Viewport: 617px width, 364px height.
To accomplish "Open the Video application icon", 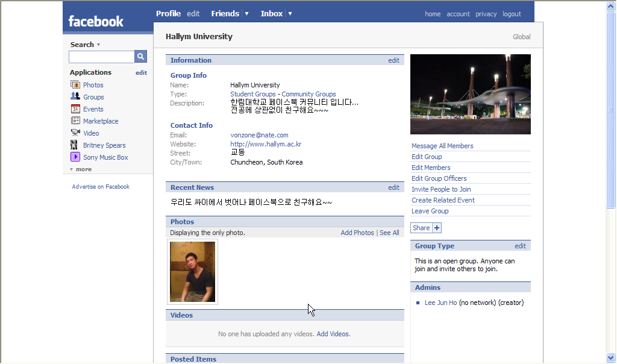I will coord(75,133).
